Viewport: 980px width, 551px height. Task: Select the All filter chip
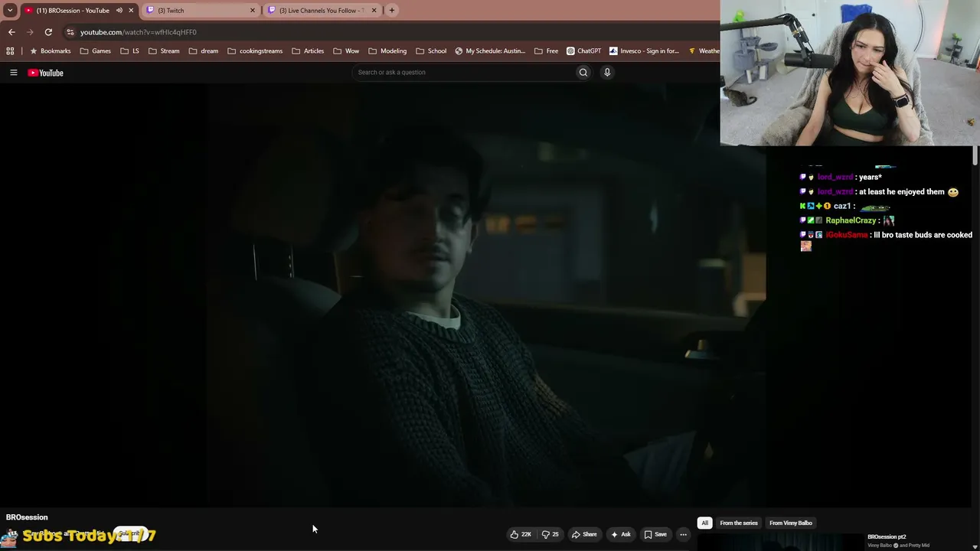click(x=704, y=523)
